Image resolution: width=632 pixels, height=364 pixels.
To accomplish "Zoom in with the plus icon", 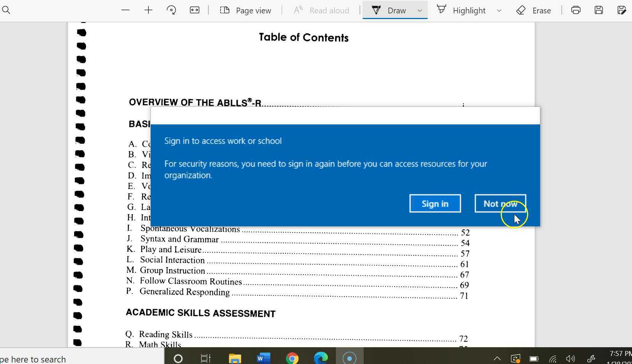I will pyautogui.click(x=148, y=10).
